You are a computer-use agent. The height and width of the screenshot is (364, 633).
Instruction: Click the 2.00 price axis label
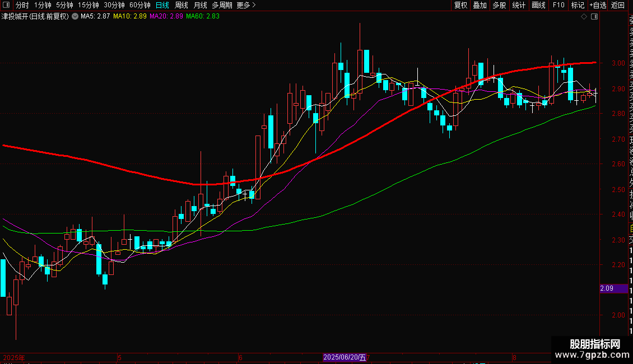618,315
